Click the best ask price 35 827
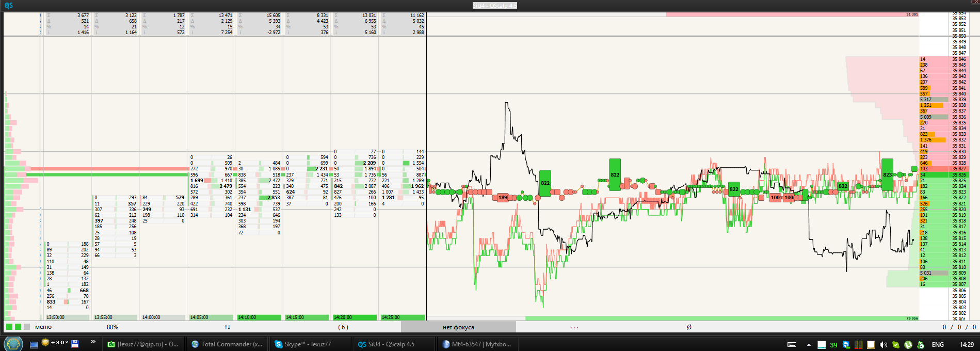 (x=959, y=169)
